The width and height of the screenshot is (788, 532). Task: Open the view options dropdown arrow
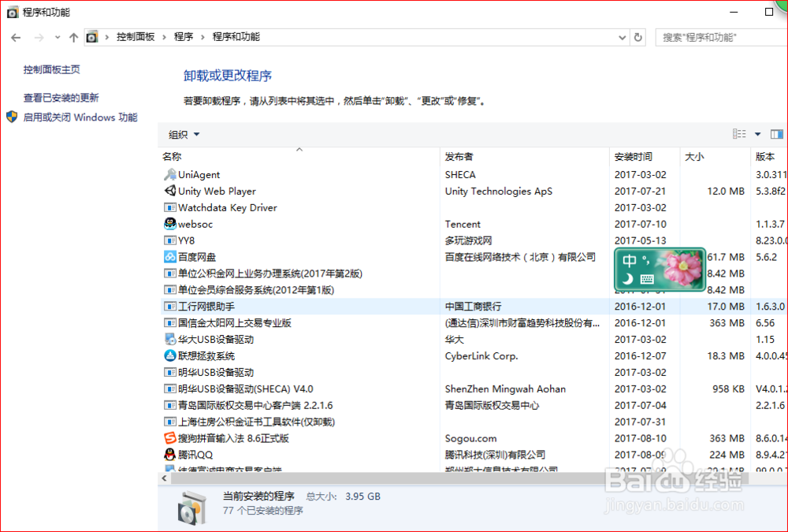click(758, 134)
